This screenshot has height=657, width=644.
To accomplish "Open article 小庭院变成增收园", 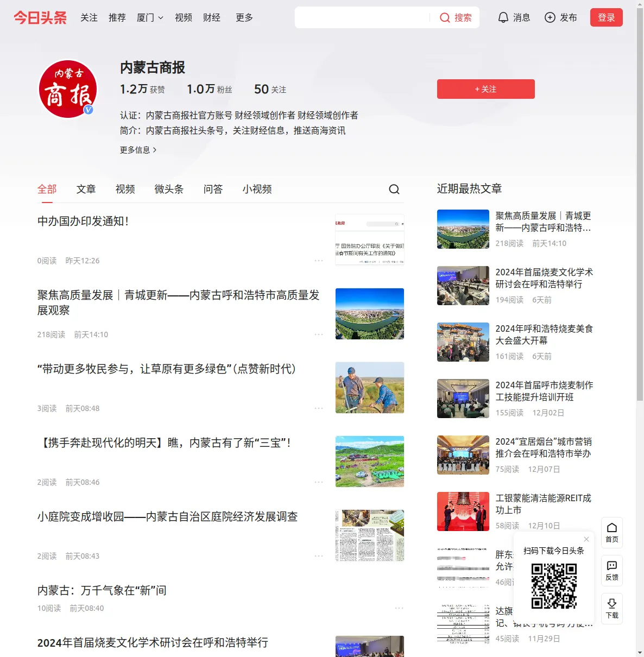I will [x=168, y=517].
